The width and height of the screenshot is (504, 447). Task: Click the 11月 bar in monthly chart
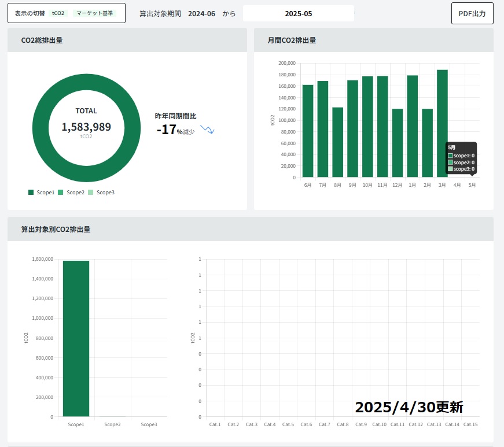click(382, 127)
